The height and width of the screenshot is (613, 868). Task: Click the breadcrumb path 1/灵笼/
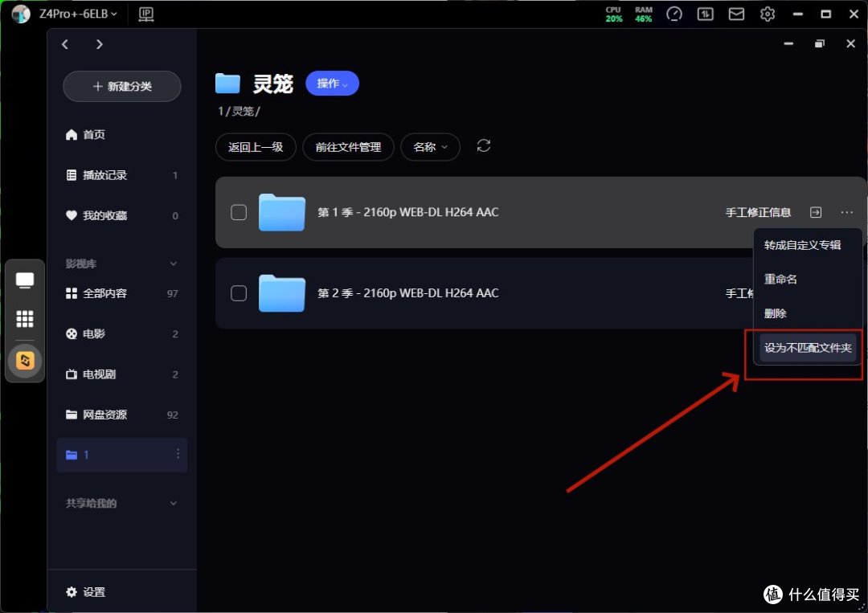(240, 111)
